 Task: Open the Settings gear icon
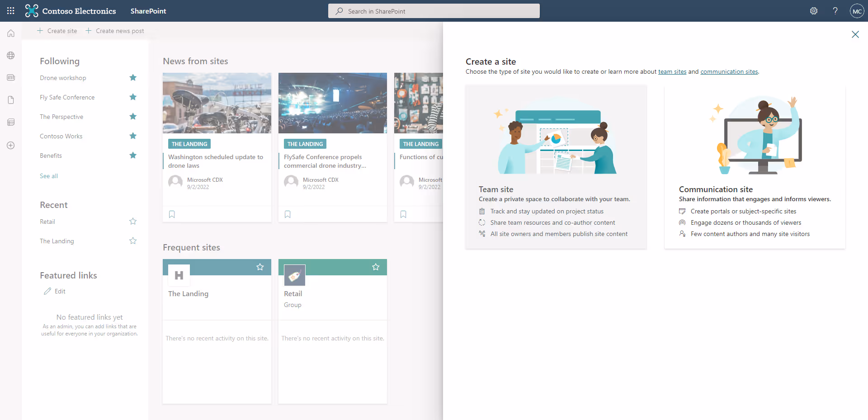click(814, 11)
